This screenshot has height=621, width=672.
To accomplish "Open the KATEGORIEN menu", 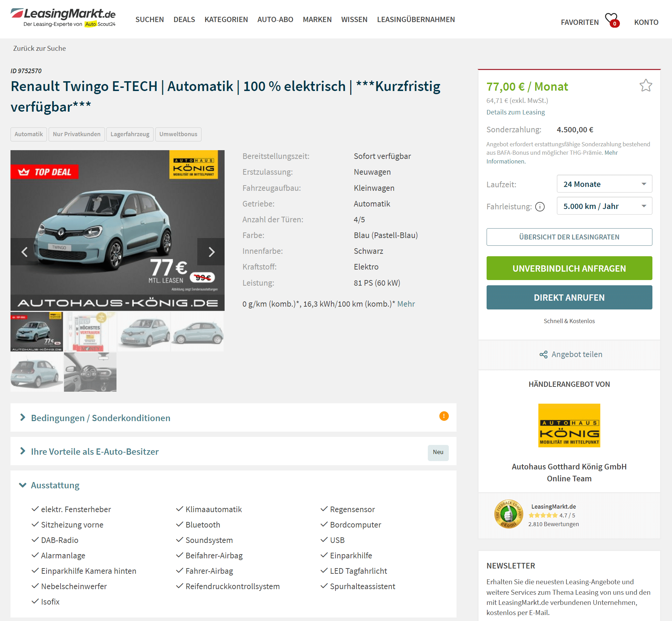I will [226, 20].
